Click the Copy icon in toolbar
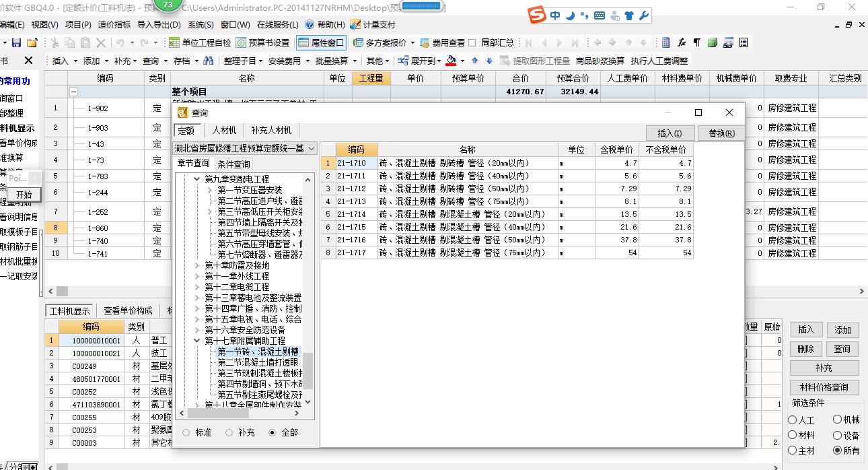868x470 pixels. click(71, 42)
